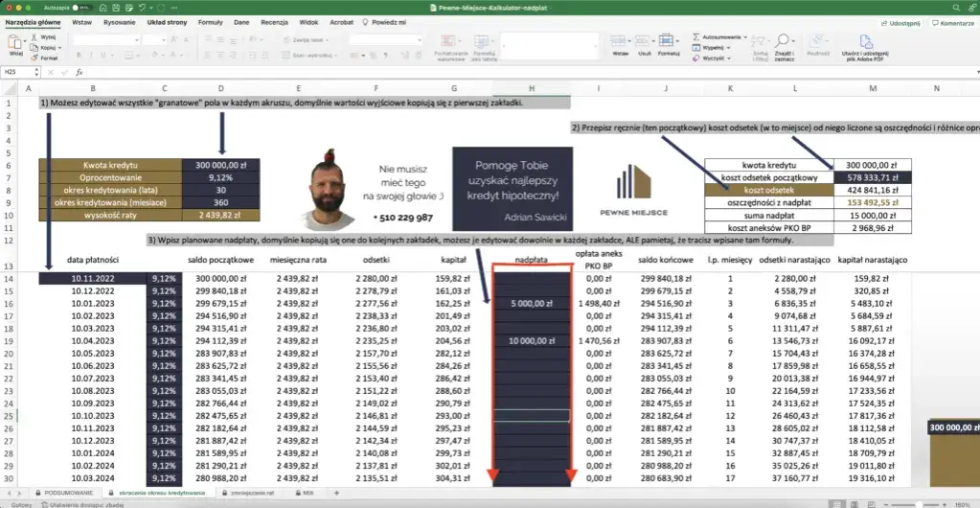
Task: Click the Udostępnij button
Action: (900, 21)
